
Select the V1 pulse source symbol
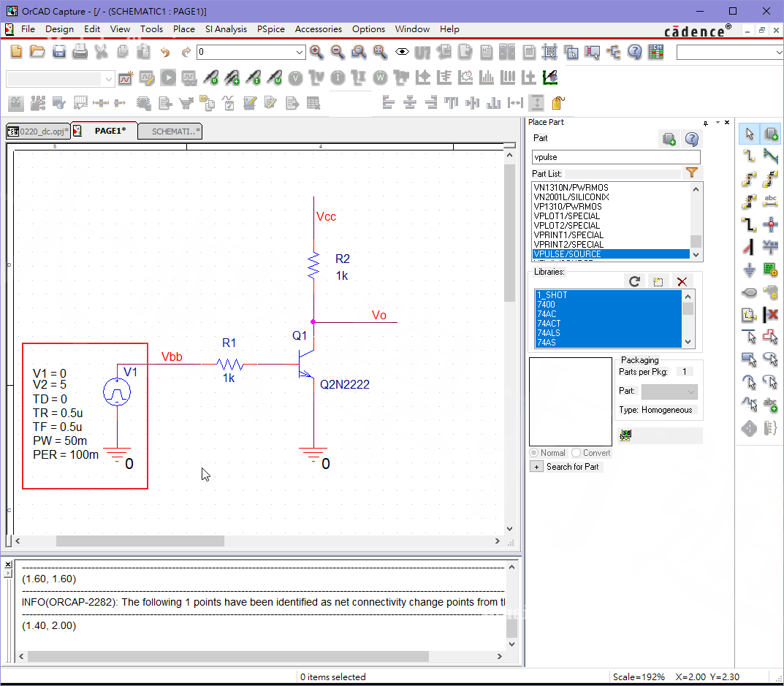point(117,392)
